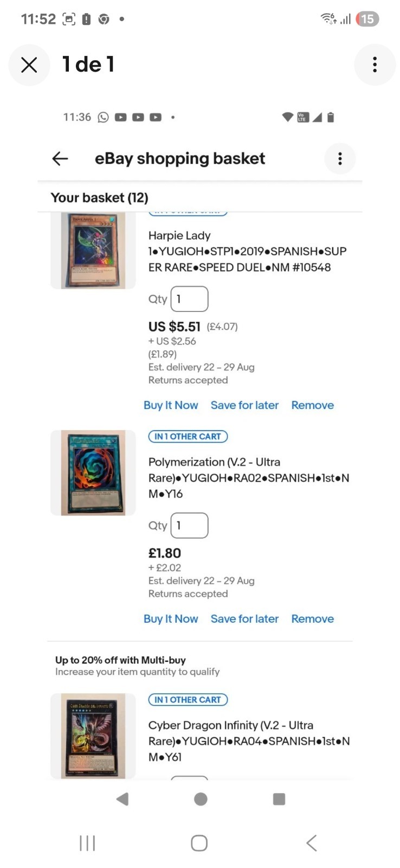This screenshot has height=868, width=400.
Task: Click Buy It Now for Polymerization
Action: (171, 619)
